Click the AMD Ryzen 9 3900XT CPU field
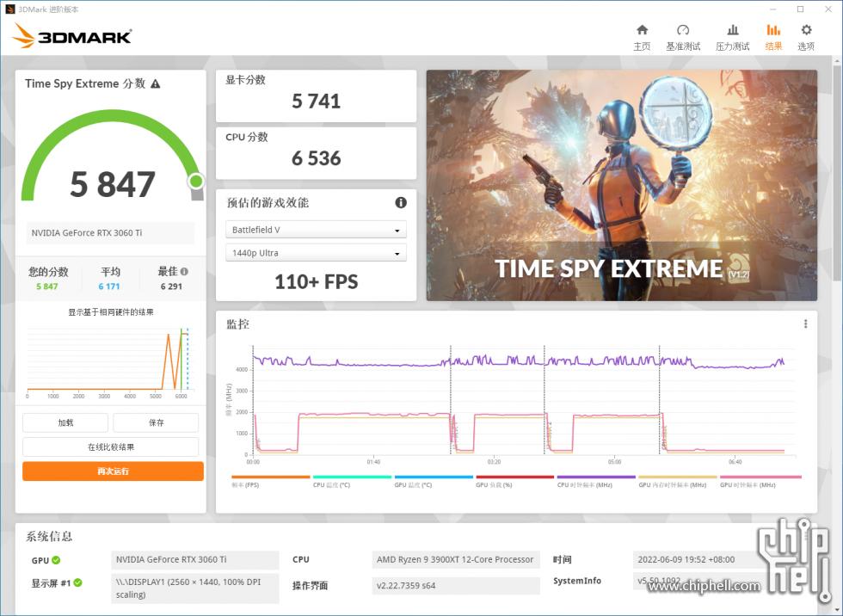The height and width of the screenshot is (616, 843). (x=455, y=559)
